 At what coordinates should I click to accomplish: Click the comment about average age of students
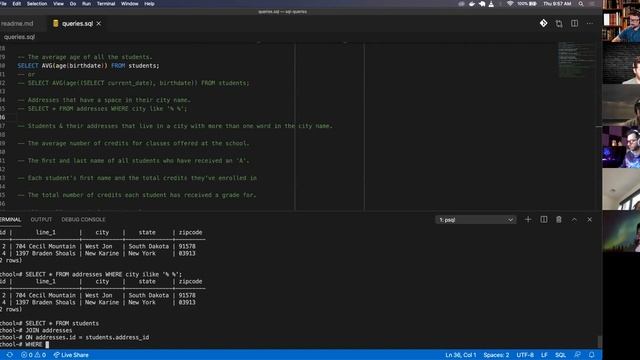[85, 57]
